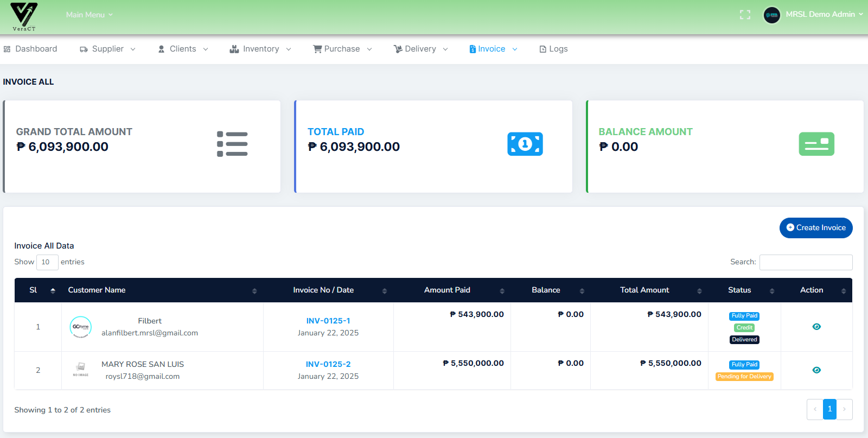868x438 pixels.
Task: Open invoice INV-0125-1 link
Action: tap(328, 321)
